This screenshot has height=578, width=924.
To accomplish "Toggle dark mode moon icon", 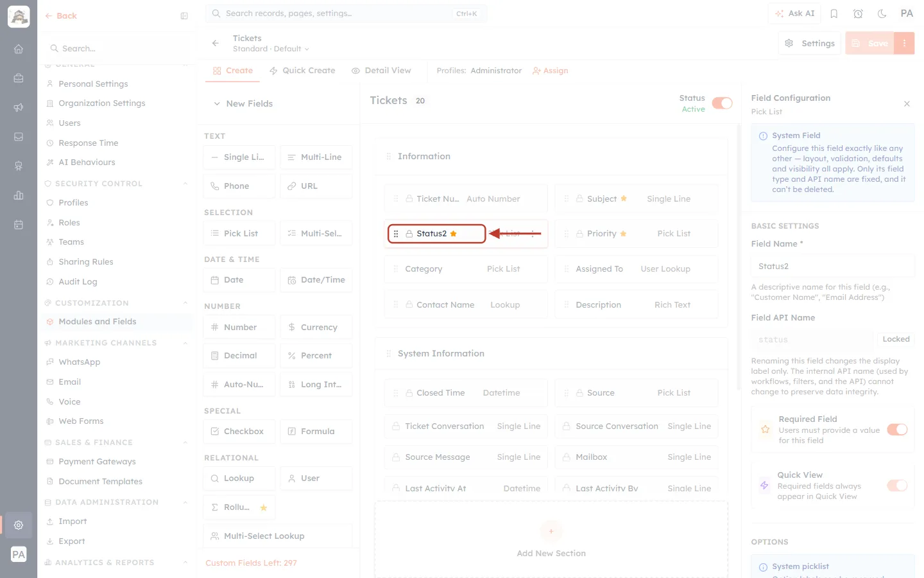I will (x=882, y=13).
